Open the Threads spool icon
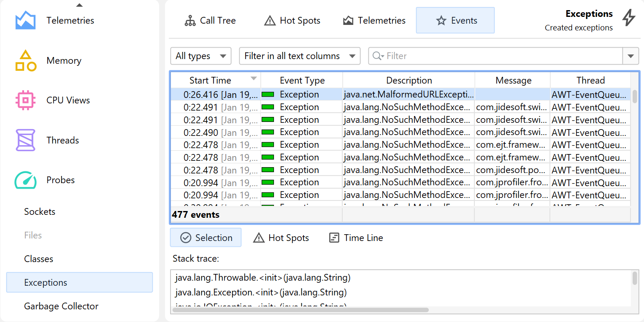The width and height of the screenshot is (644, 322). pyautogui.click(x=25, y=140)
